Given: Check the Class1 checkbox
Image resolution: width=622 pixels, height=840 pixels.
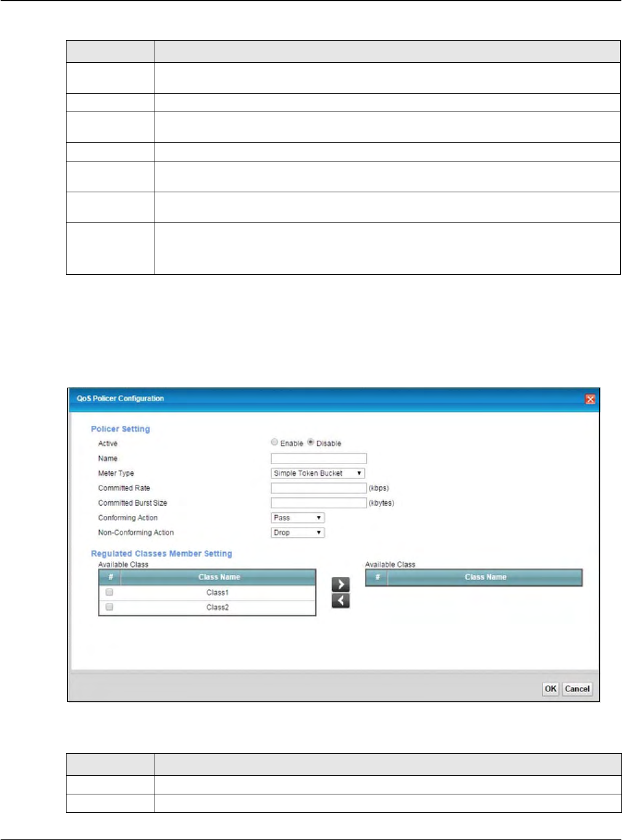Looking at the screenshot, I should pyautogui.click(x=110, y=592).
